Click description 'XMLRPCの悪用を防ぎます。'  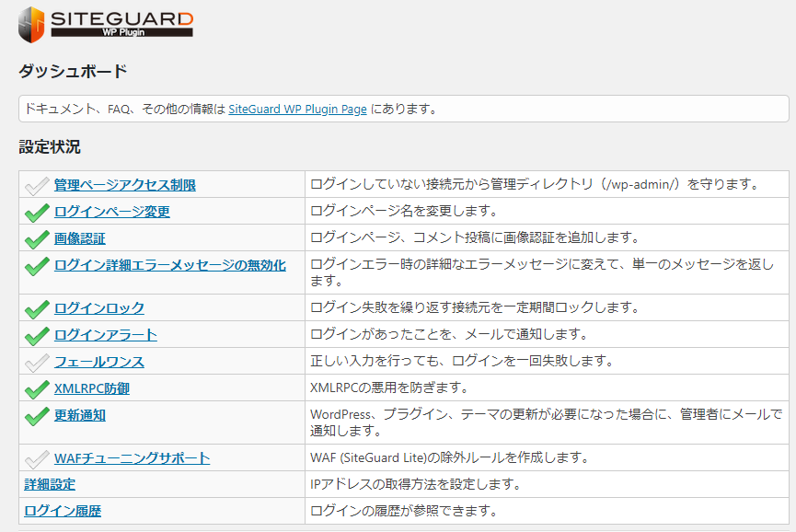tap(390, 387)
